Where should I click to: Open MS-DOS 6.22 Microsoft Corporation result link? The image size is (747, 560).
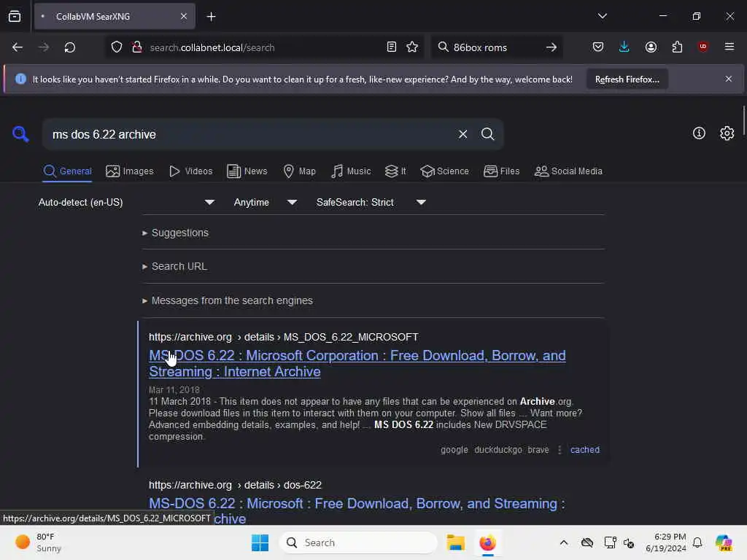coord(357,363)
